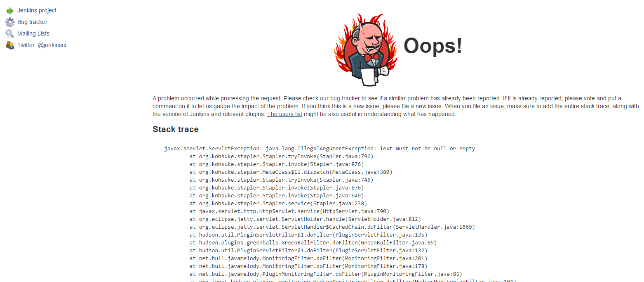The image size is (644, 282).
Task: Follow the "our bug tracker" hyperlink
Action: click(340, 98)
